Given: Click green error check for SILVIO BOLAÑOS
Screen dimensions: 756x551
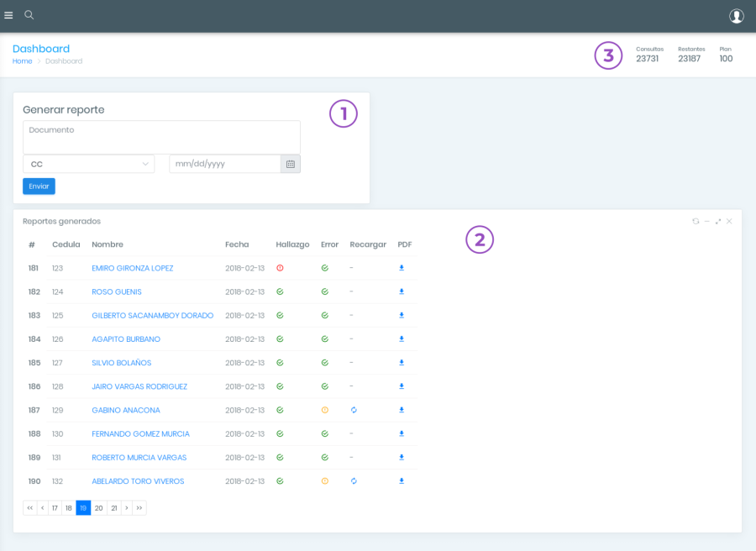Looking at the screenshot, I should point(324,363).
